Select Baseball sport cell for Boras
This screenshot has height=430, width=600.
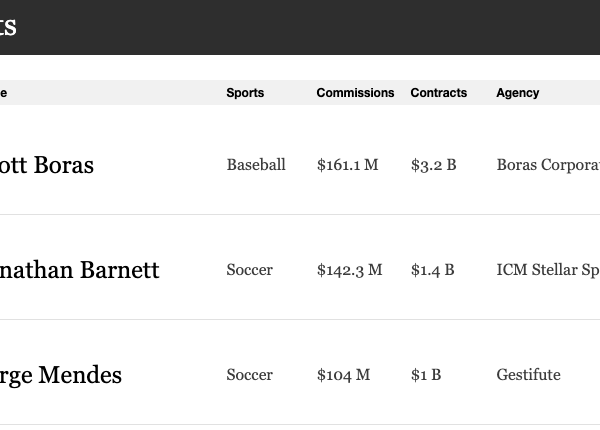(x=256, y=165)
